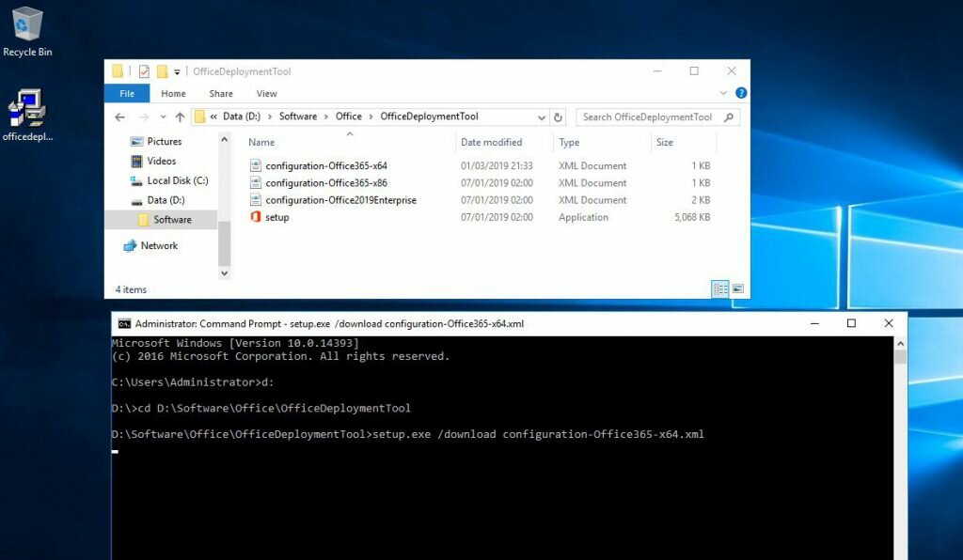Open the address bar history dropdown
This screenshot has height=560, width=963.
pos(542,117)
